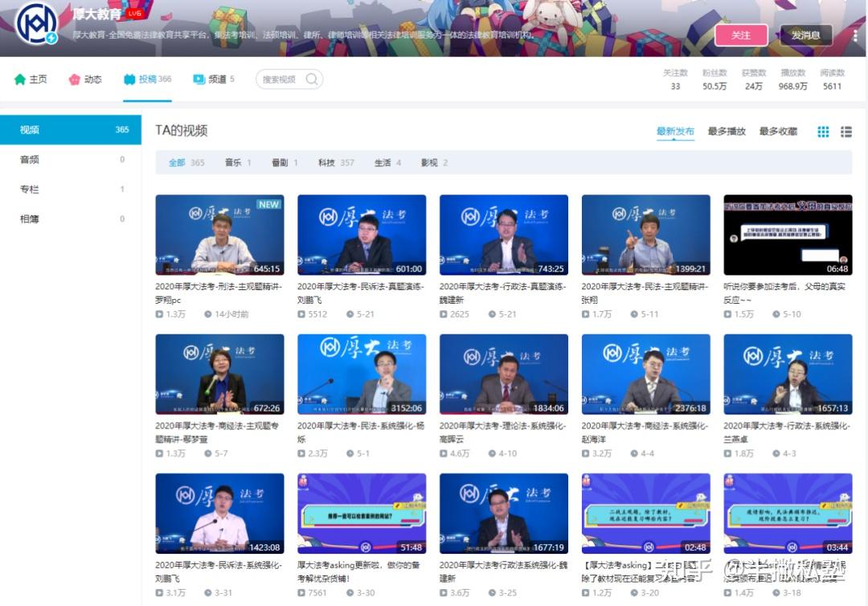Switch to grid view layout
Image resolution: width=868 pixels, height=606 pixels.
coord(823,132)
